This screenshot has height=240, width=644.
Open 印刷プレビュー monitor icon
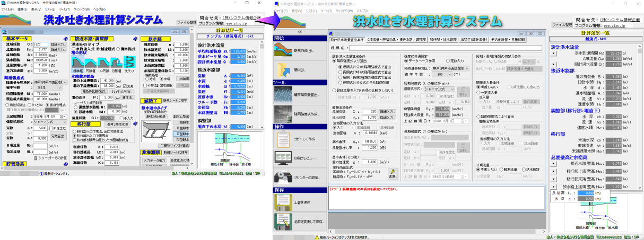point(283,158)
